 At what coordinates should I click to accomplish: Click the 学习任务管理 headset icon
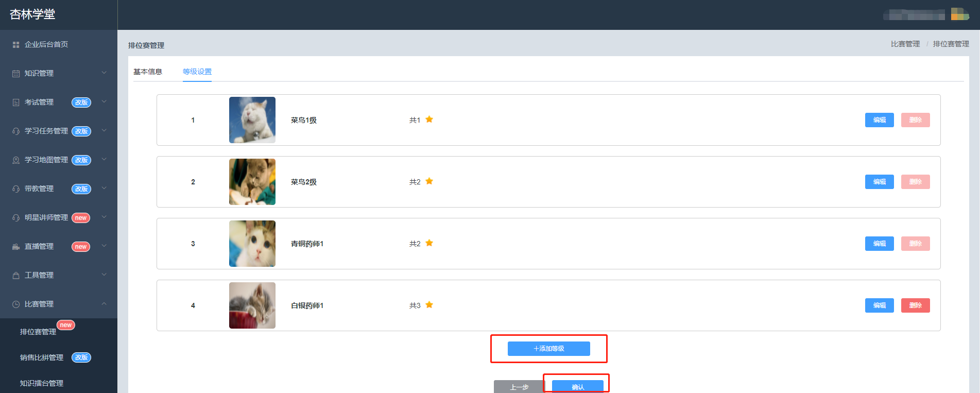coord(16,131)
